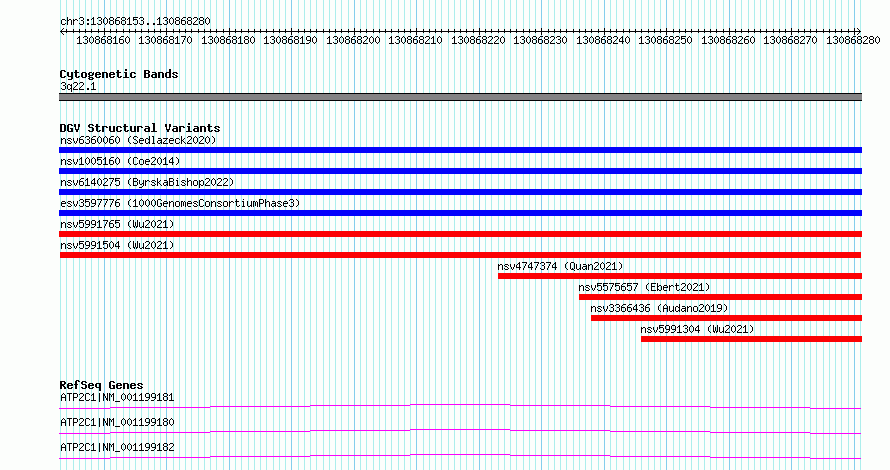The image size is (890, 470).
Task: Click ruler position 130868250
Action: tap(665, 40)
